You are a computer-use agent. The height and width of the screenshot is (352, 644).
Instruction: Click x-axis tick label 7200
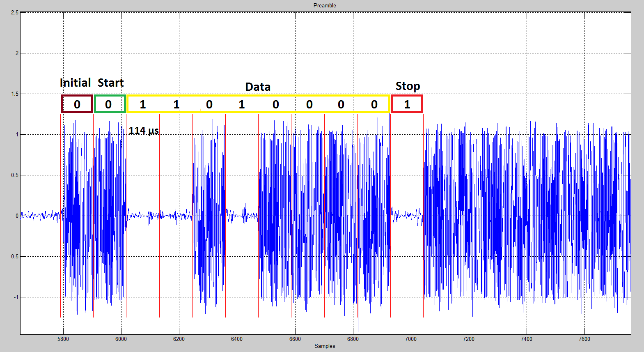(x=469, y=339)
